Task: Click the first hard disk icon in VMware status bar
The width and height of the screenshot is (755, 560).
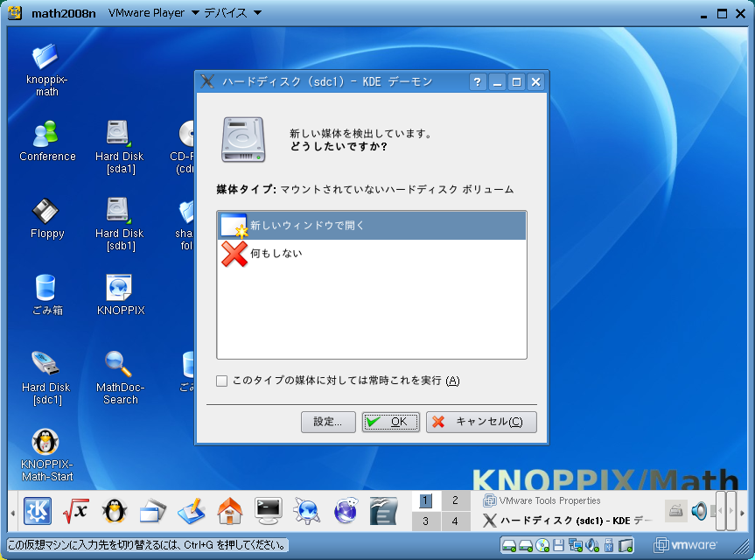Action: pos(509,545)
